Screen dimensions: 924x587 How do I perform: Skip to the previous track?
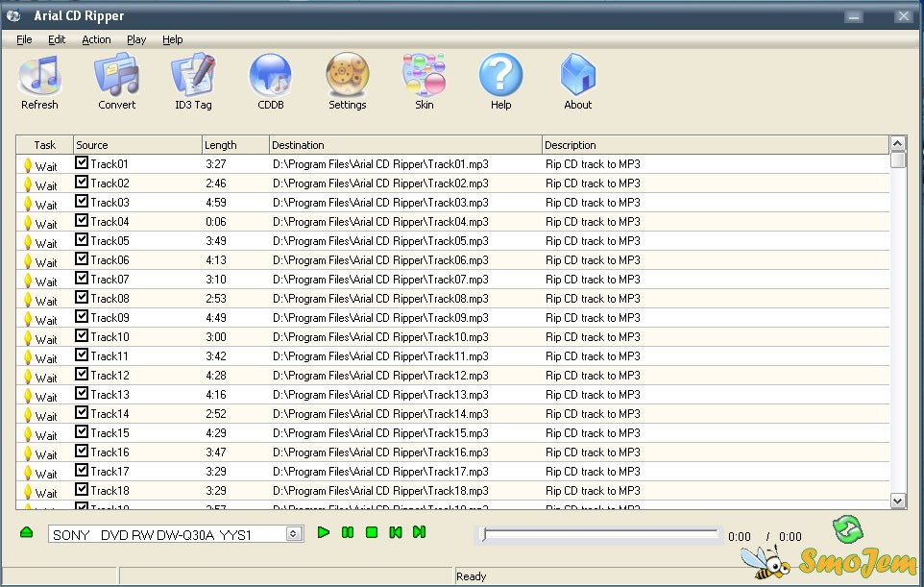396,533
